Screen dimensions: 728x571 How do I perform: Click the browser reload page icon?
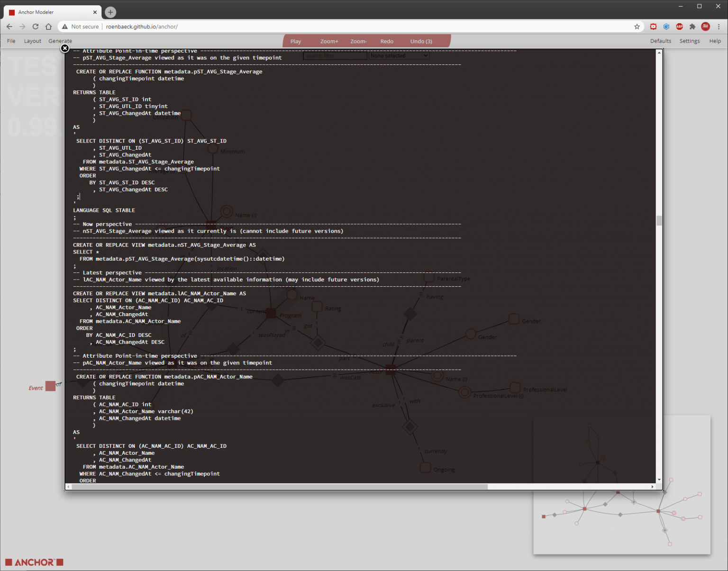tap(36, 27)
